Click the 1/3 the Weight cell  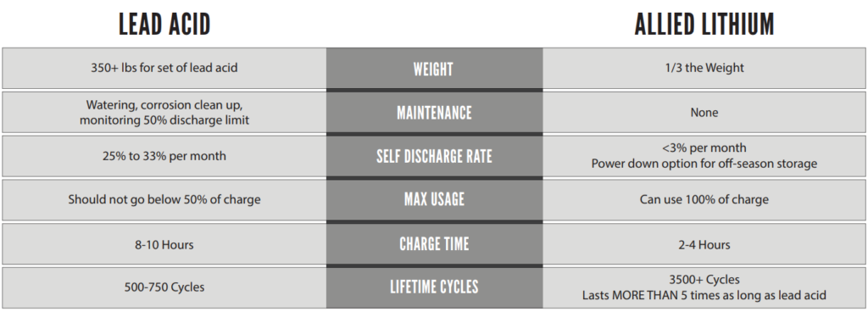pos(704,69)
